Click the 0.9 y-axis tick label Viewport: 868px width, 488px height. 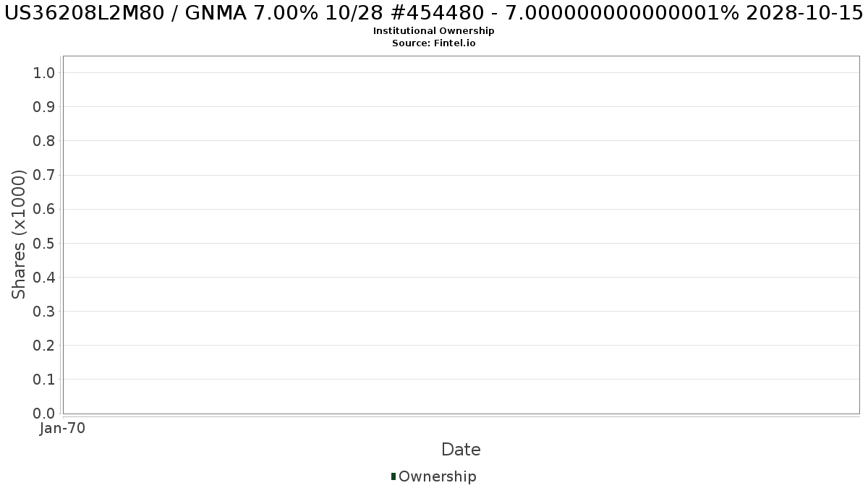pyautogui.click(x=44, y=107)
